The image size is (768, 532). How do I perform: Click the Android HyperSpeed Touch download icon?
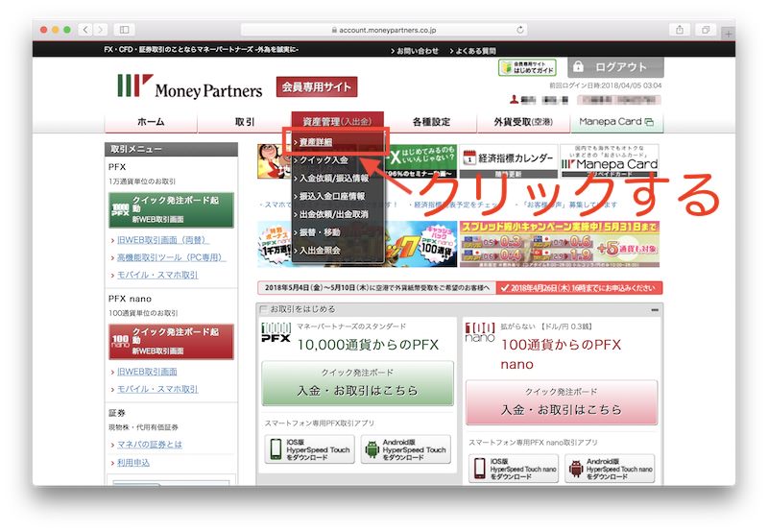405,449
